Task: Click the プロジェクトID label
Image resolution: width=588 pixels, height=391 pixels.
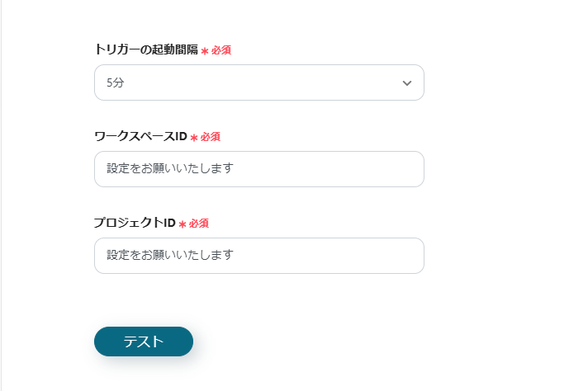Action: (x=135, y=223)
